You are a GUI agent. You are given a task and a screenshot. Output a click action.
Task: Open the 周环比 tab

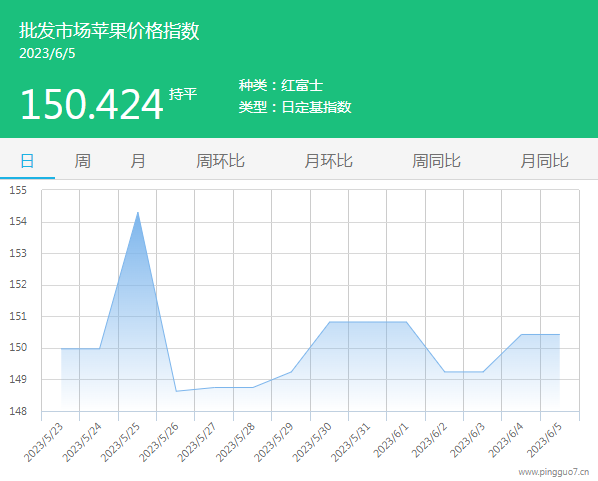[220, 161]
